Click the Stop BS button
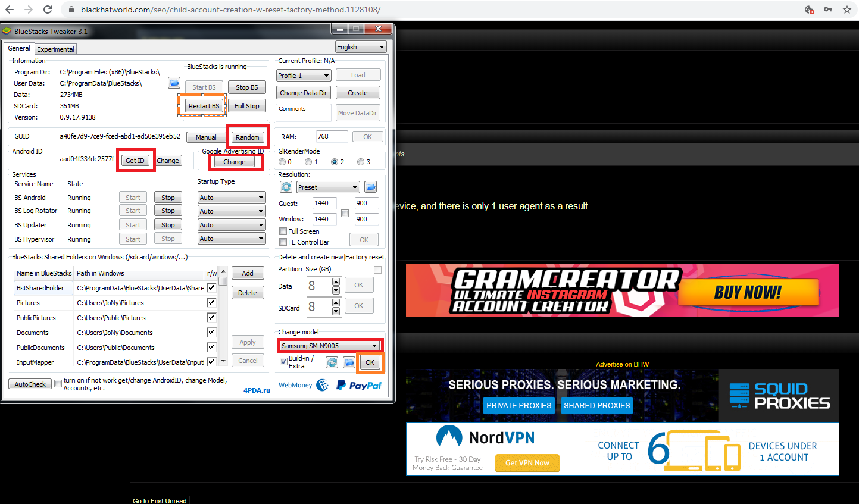This screenshot has height=504, width=859. [247, 87]
